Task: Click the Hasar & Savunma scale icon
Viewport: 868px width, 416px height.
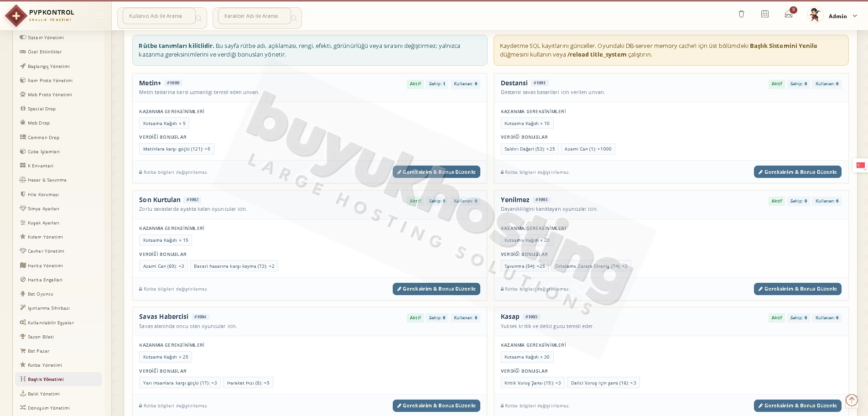Action: pyautogui.click(x=23, y=180)
